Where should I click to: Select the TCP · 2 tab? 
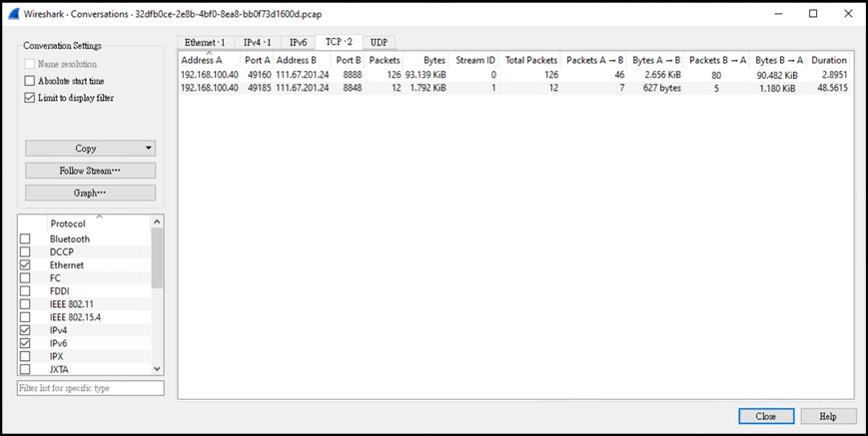pyautogui.click(x=339, y=42)
